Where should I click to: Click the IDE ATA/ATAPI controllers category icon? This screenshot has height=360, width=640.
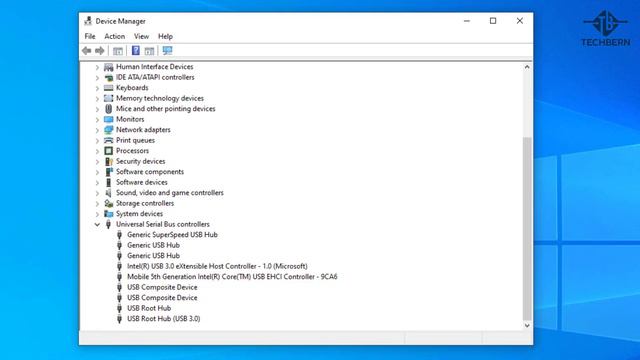(109, 78)
